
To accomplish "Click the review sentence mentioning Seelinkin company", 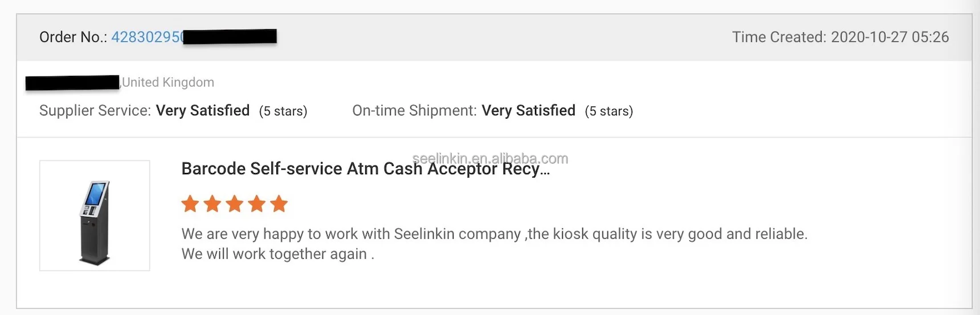I will pos(494,234).
